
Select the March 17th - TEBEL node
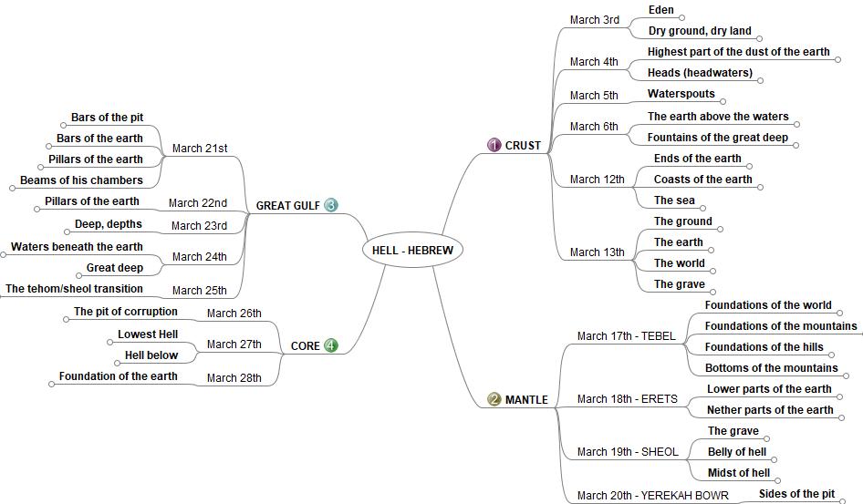626,336
